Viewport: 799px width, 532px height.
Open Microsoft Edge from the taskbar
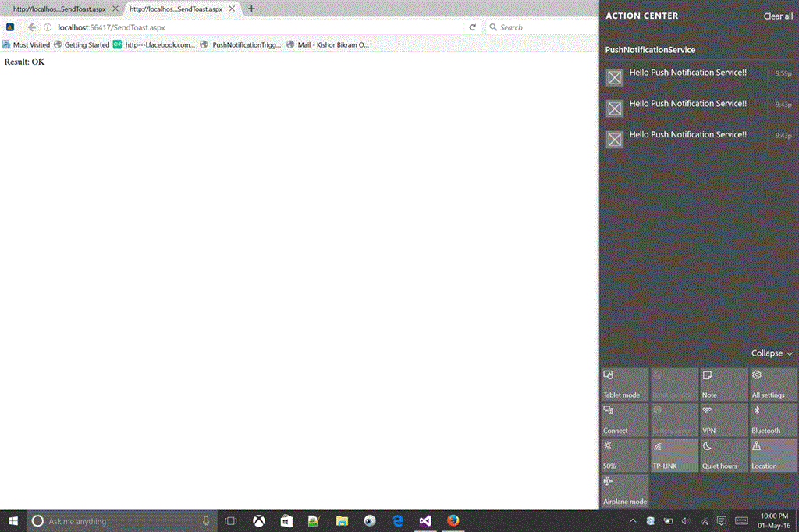[x=397, y=521]
